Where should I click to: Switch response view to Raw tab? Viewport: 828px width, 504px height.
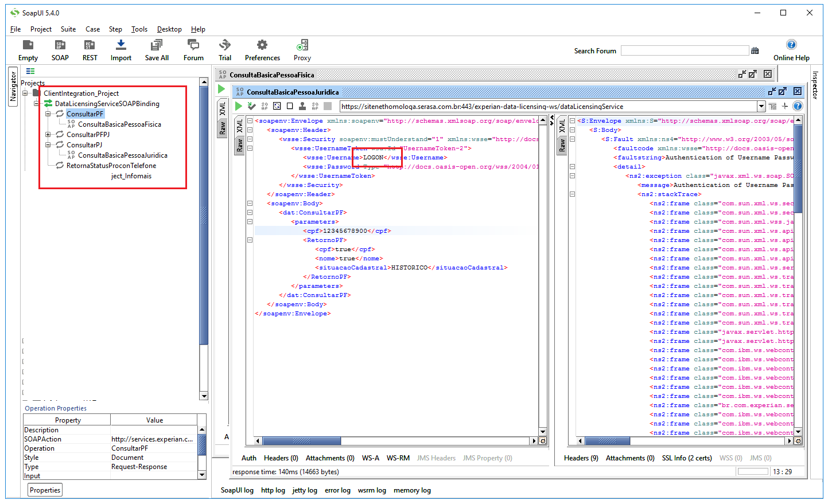tap(562, 145)
